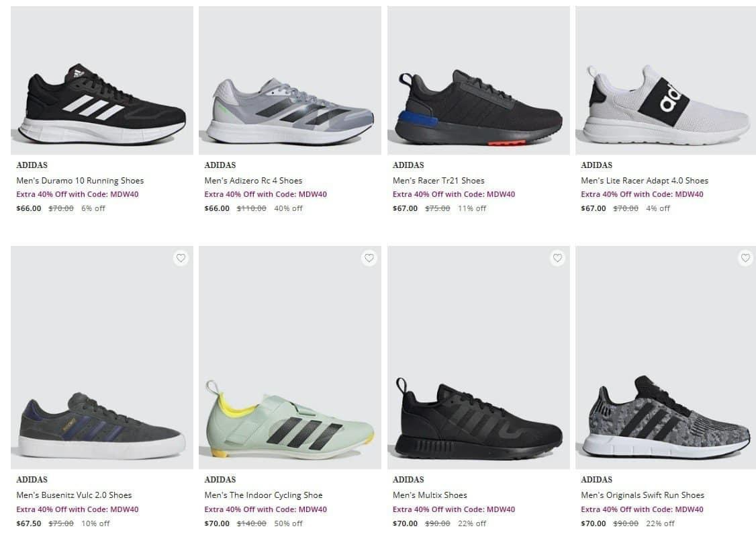Click the Duramo 10 black shoe image
Viewport: 756px width, 549px height.
tap(102, 104)
